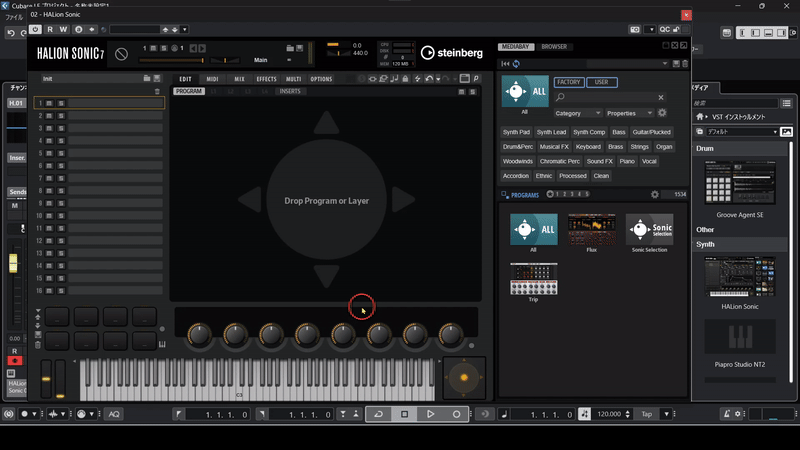
Task: Select the Flux instrument thumbnail
Action: [591, 230]
